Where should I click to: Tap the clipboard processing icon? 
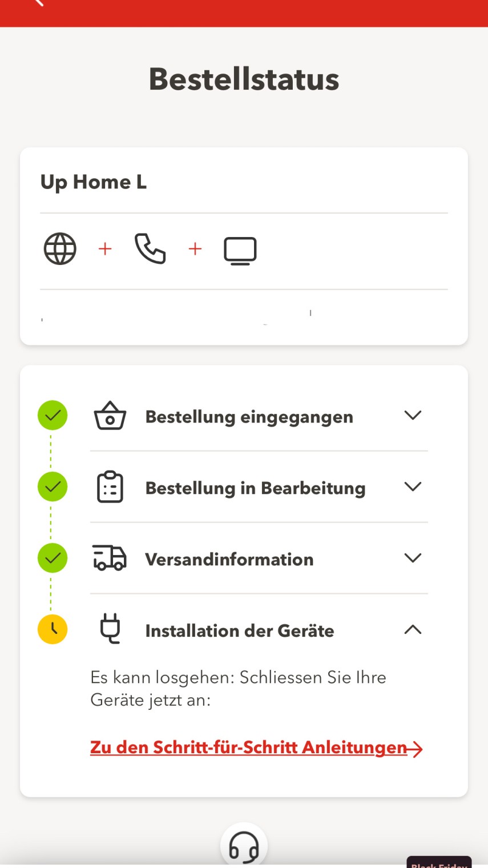point(110,487)
